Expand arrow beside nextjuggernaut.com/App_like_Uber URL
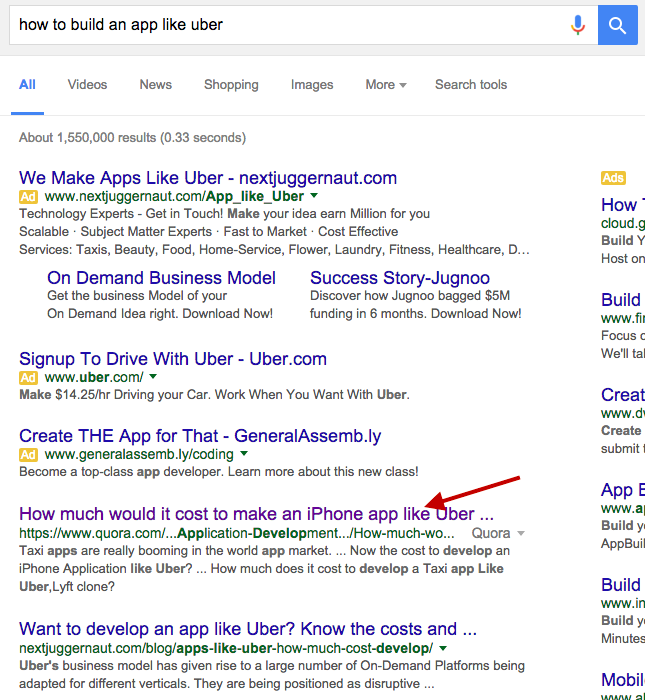 pyautogui.click(x=314, y=196)
